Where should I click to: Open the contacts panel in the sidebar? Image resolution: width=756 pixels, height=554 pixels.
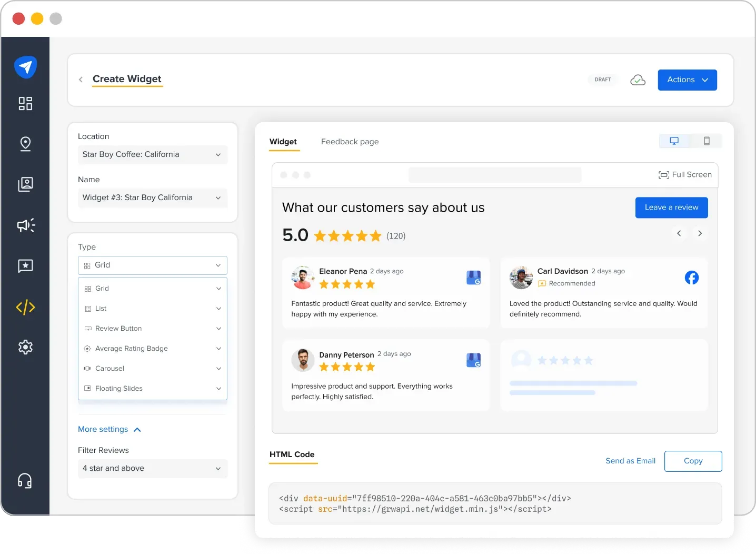pyautogui.click(x=25, y=184)
